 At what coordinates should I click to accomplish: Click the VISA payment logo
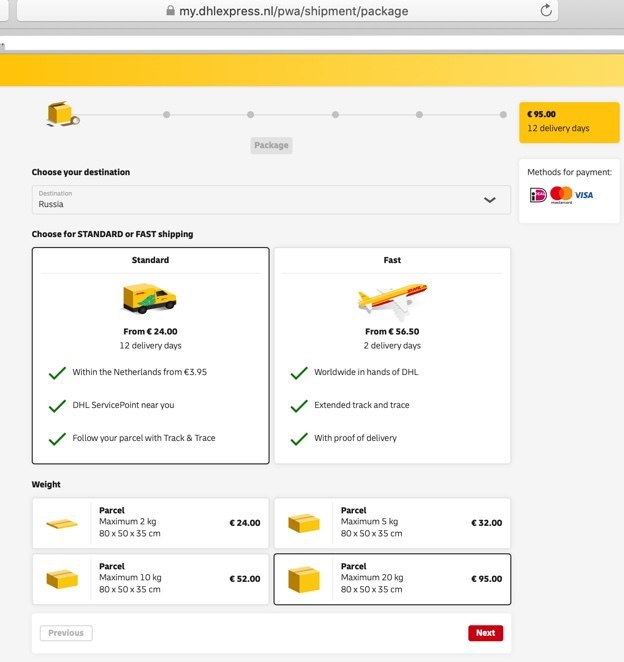coord(584,195)
